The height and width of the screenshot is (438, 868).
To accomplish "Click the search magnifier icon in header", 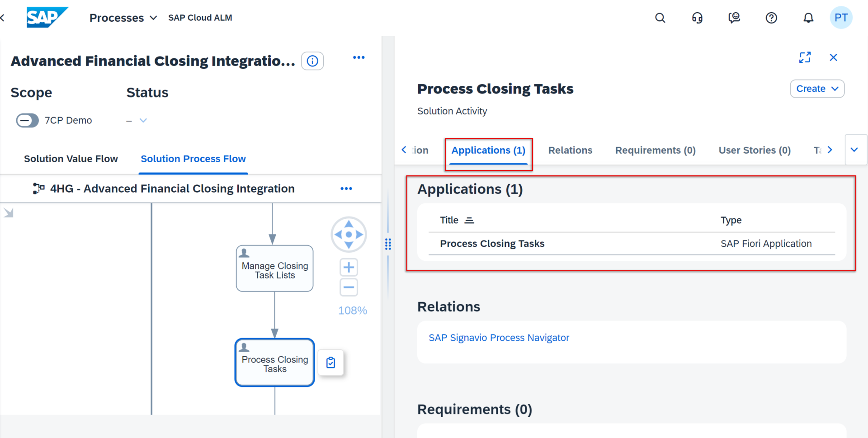I will click(x=660, y=18).
